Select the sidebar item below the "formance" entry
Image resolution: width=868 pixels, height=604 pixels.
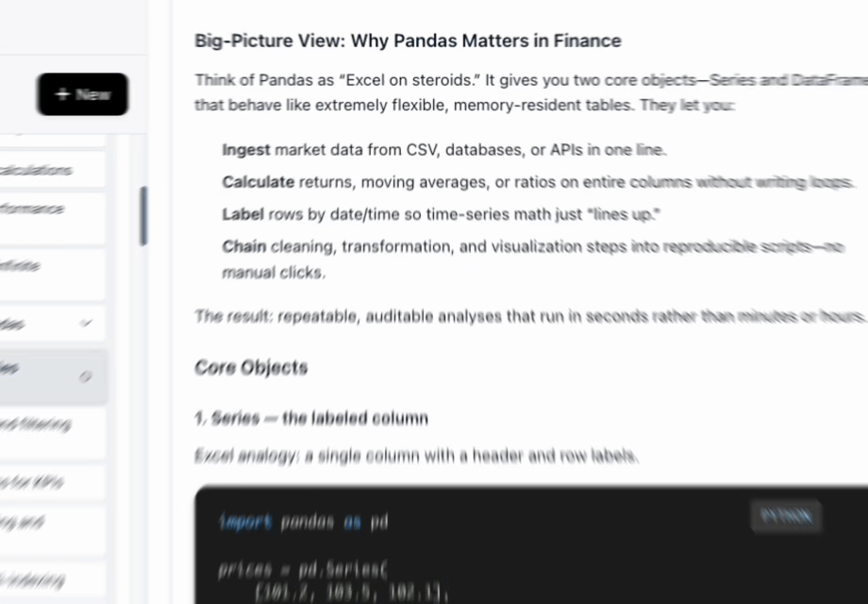47,267
